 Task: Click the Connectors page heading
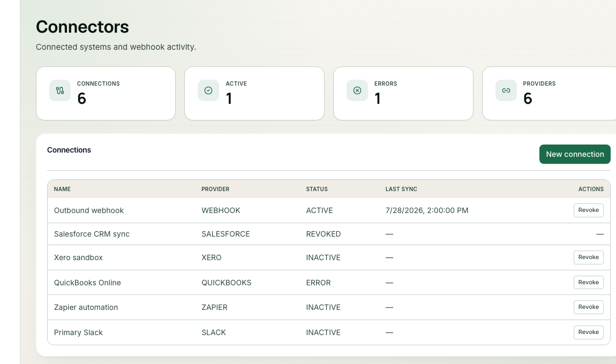82,27
